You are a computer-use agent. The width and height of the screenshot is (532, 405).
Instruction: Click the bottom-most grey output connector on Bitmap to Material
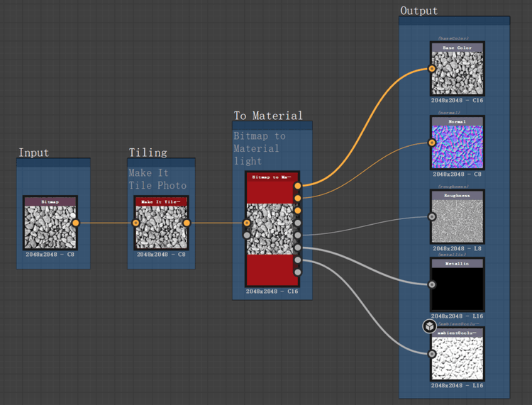(x=297, y=272)
